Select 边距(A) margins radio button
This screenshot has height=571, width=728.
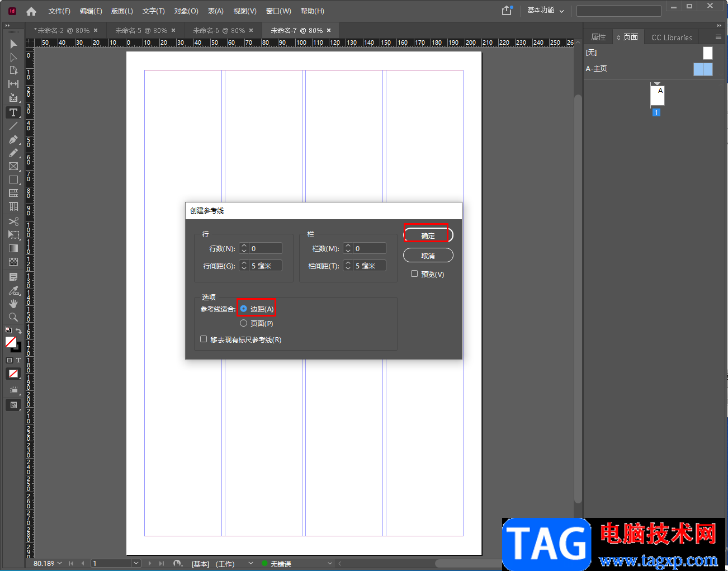tap(243, 309)
